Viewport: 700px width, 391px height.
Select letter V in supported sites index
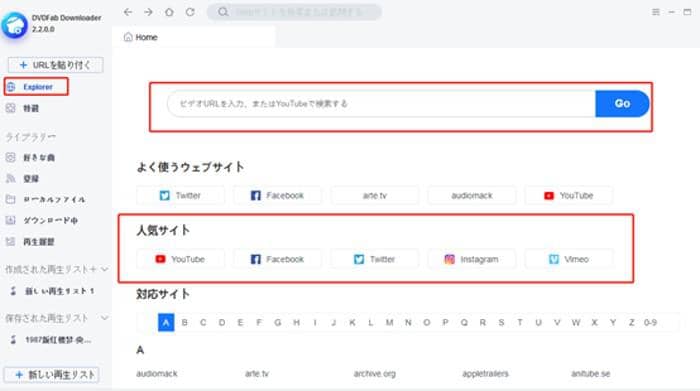(x=557, y=322)
